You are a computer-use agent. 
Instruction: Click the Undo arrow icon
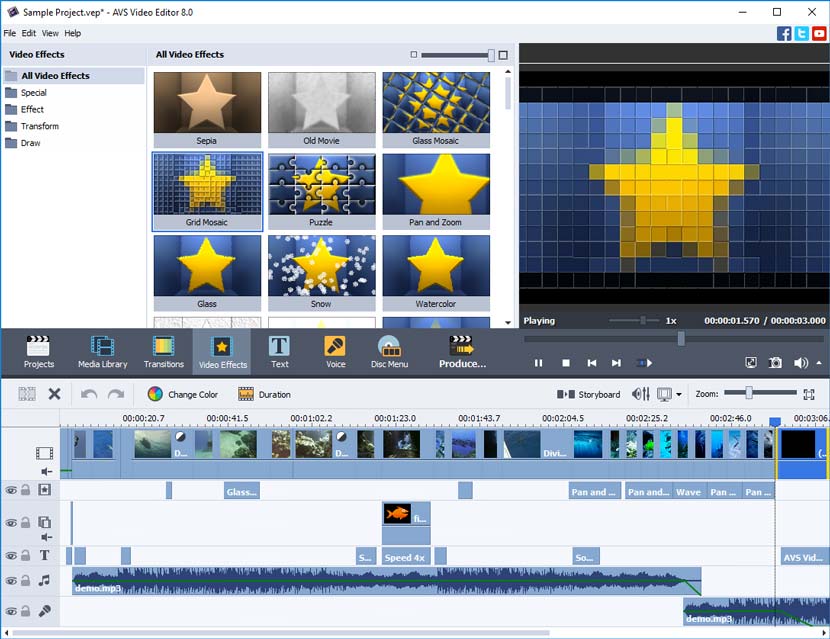click(x=91, y=393)
